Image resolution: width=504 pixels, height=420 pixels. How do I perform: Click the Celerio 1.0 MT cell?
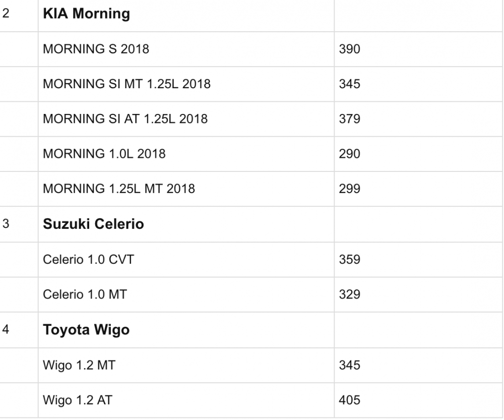point(85,294)
